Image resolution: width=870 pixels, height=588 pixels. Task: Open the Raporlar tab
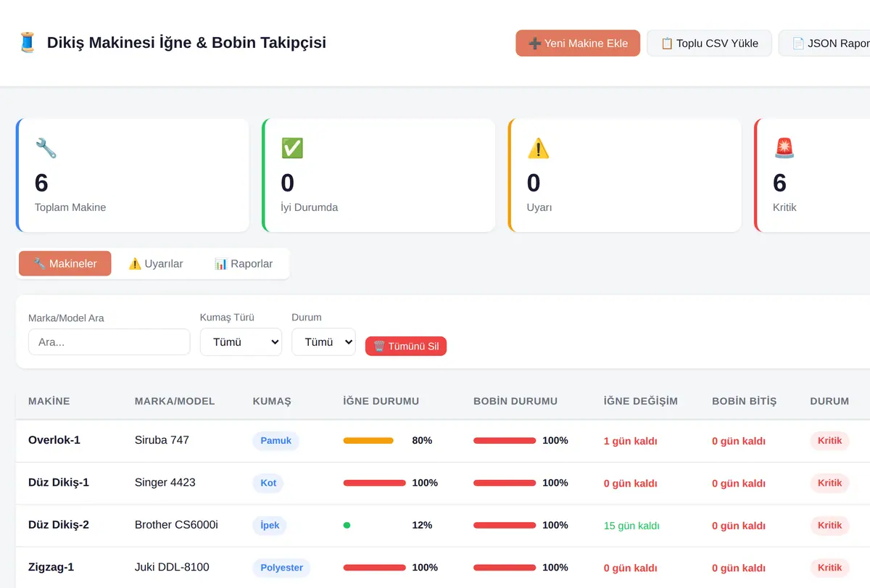pyautogui.click(x=244, y=264)
